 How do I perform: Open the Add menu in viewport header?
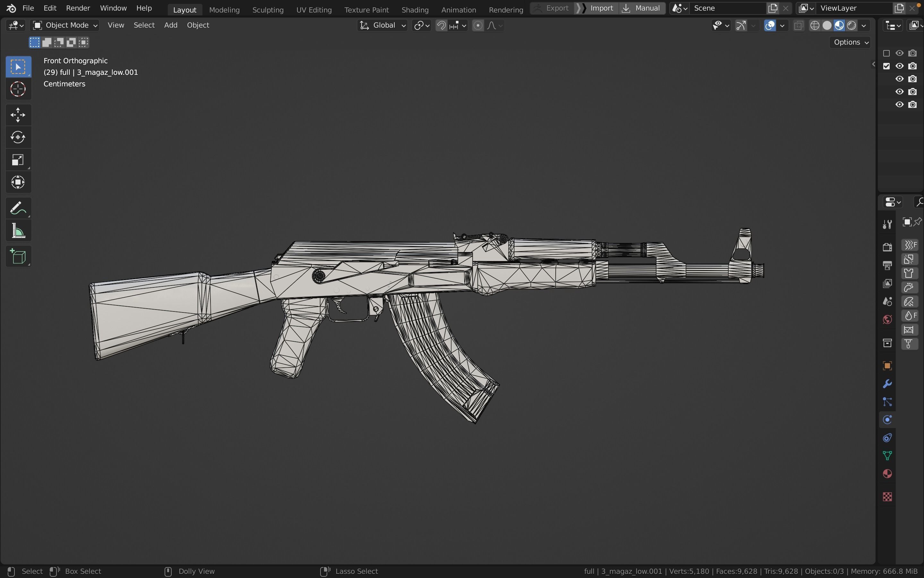pos(171,25)
